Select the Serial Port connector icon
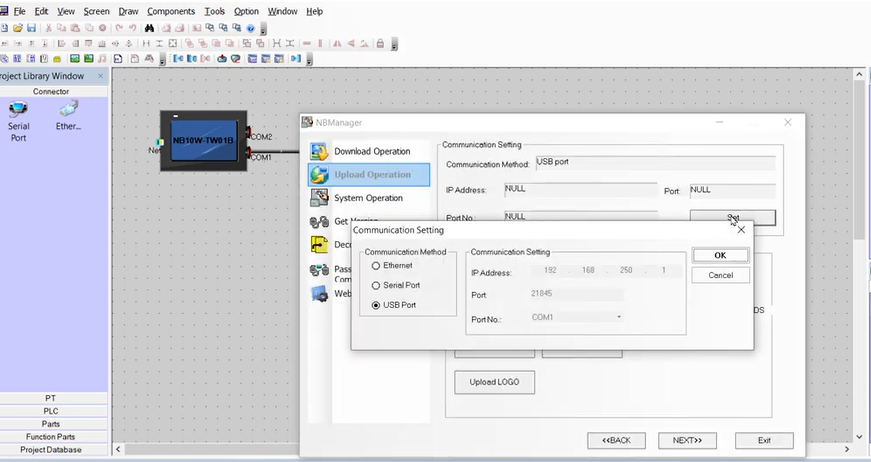871x462 pixels. click(x=18, y=110)
